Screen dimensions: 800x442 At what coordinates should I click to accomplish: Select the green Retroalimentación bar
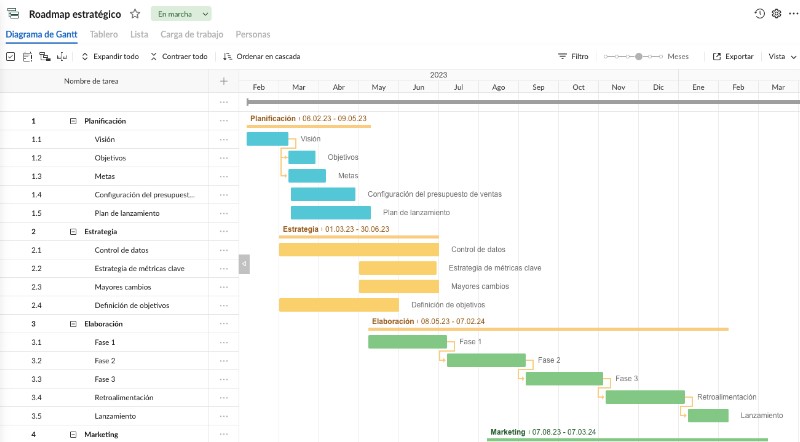(x=645, y=397)
